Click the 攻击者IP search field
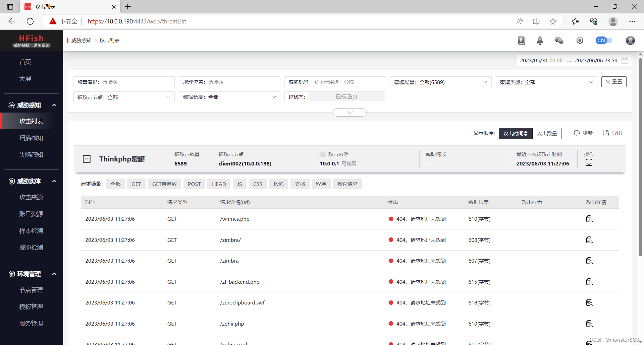Screen dimensions: 644x345 [124, 82]
